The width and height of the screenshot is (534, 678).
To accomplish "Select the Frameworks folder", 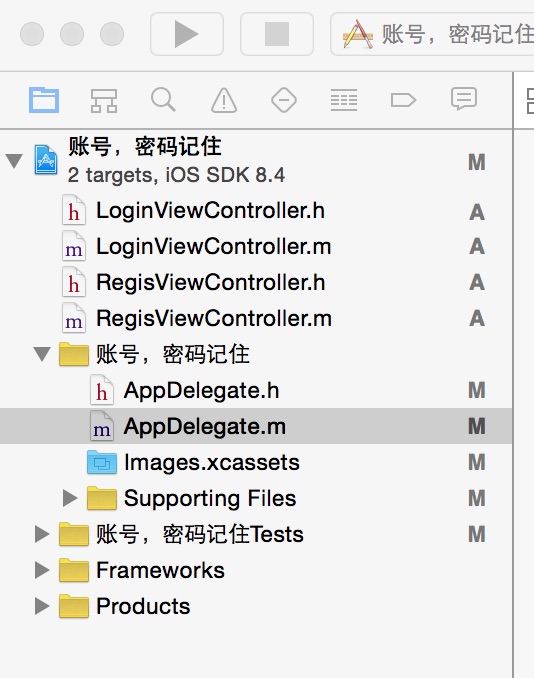I will (256, 570).
